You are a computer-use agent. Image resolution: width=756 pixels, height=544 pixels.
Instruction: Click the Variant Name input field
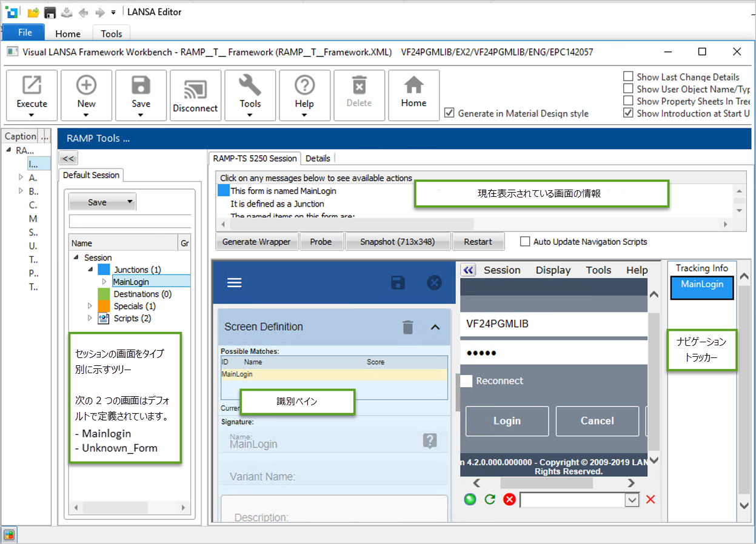[x=333, y=477]
